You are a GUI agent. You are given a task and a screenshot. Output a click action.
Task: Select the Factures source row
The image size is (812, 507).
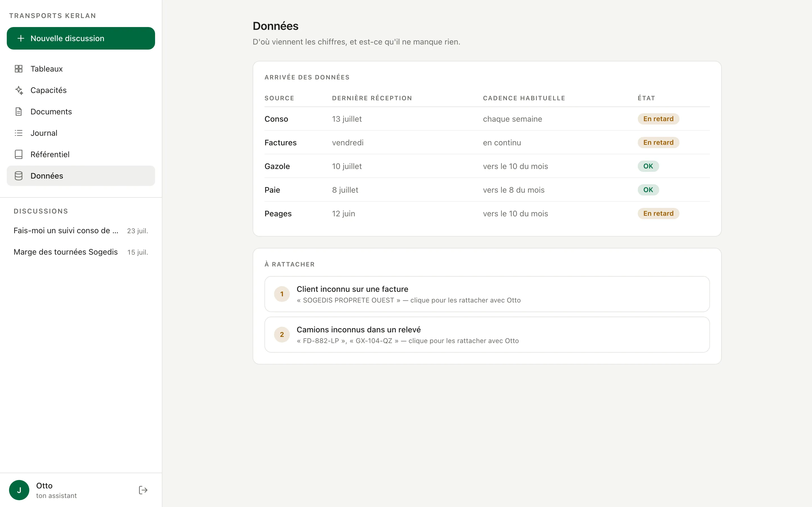tap(487, 143)
